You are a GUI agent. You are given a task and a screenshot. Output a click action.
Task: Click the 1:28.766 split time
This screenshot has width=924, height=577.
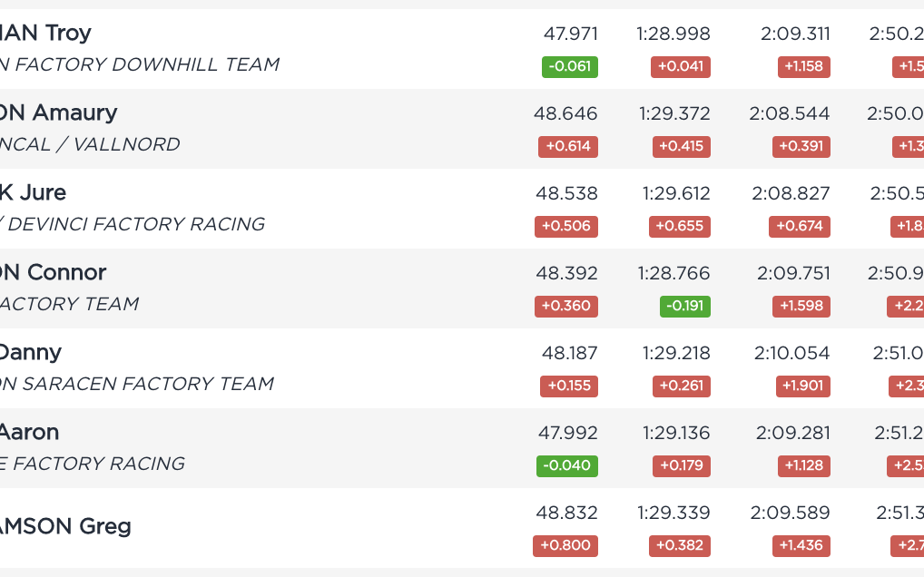pos(673,273)
